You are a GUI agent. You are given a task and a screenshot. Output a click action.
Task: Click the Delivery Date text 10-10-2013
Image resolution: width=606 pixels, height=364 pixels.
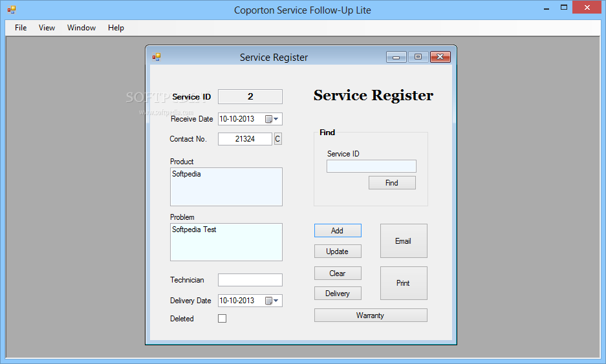(237, 301)
